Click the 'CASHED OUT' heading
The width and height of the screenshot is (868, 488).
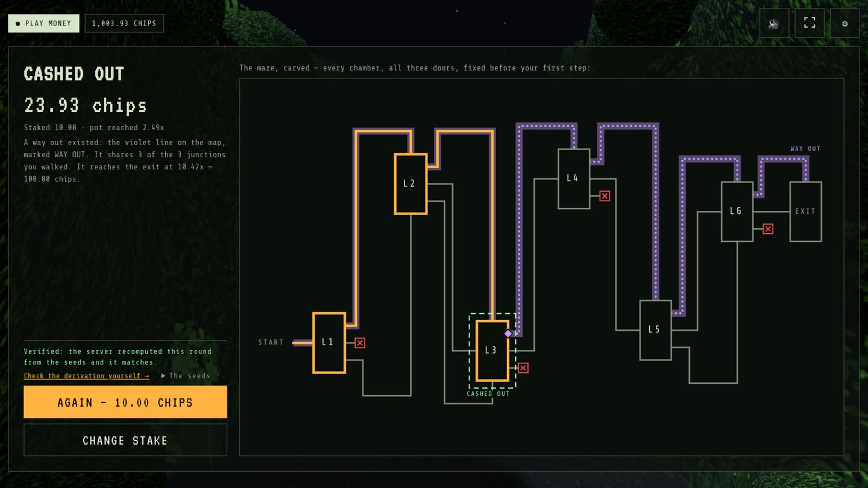click(x=74, y=74)
